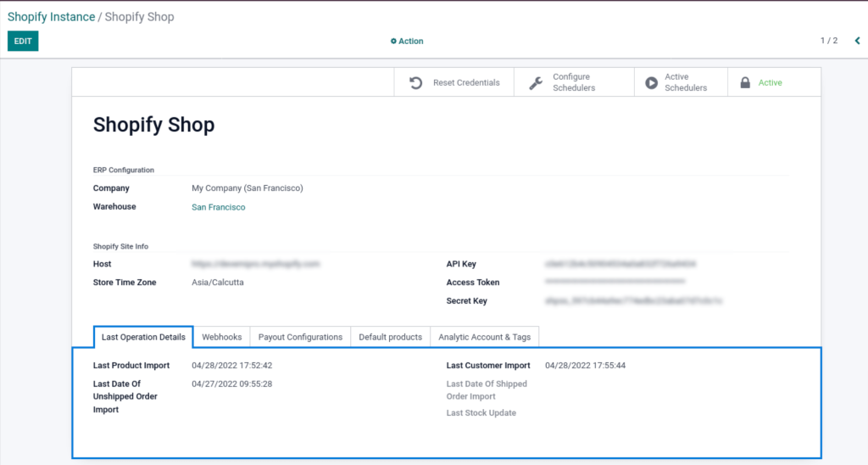
Task: Click unshipped order import date 04/27/2022 09:55:28
Action: pos(232,384)
